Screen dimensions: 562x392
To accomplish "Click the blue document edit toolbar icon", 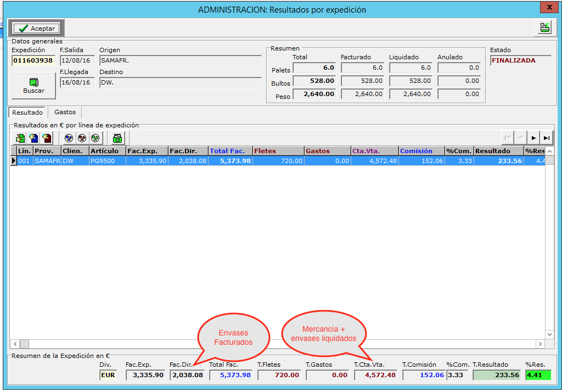I will click(x=33, y=138).
